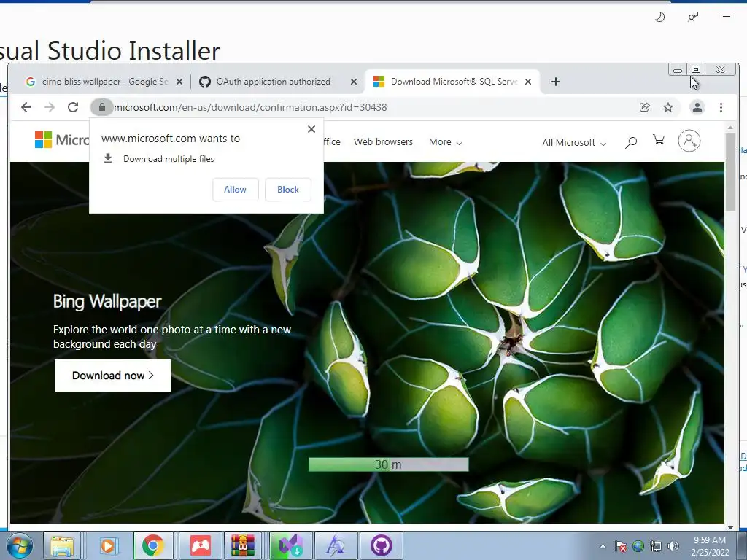The image size is (747, 560).
Task: Go back using Chrome's back arrow
Action: [26, 108]
